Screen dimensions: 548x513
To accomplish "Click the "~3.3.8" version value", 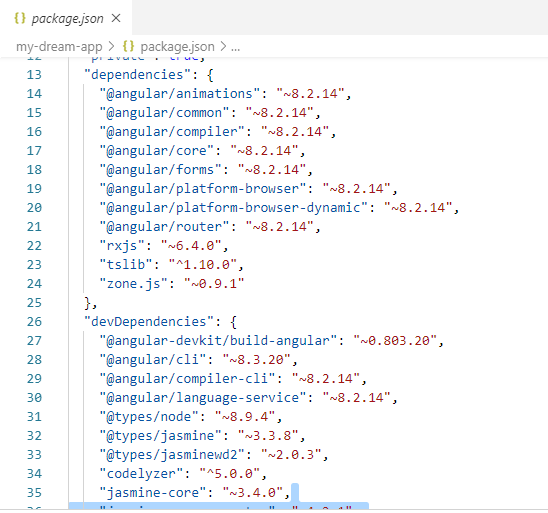I will (268, 435).
